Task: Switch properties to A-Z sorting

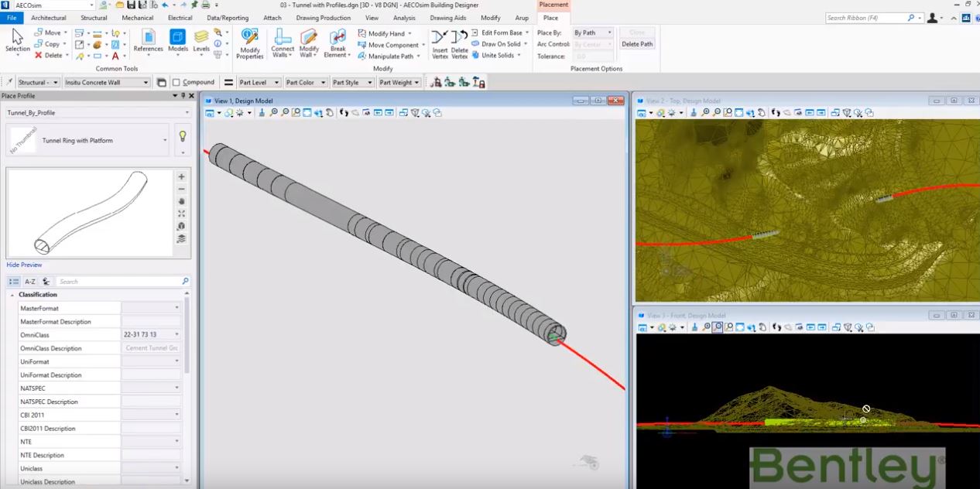Action: tap(29, 282)
